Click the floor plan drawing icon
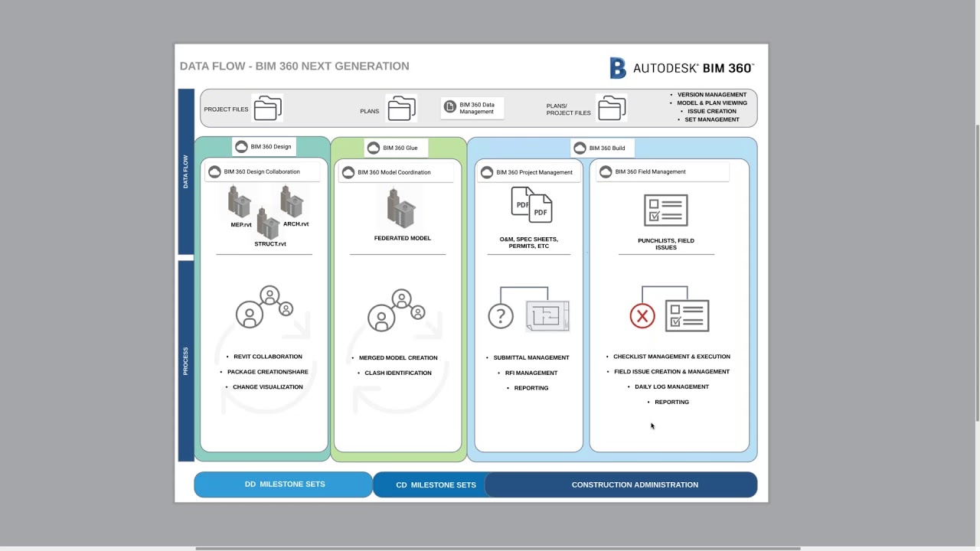 (x=547, y=315)
